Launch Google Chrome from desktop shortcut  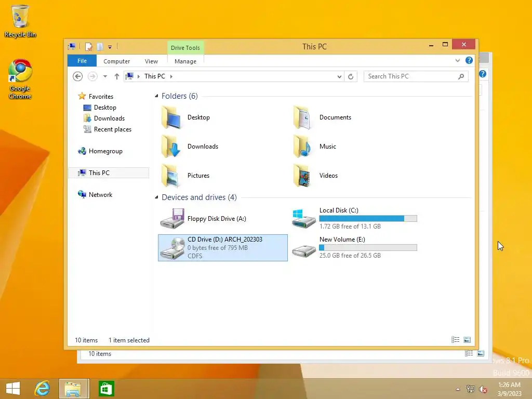pyautogui.click(x=20, y=79)
